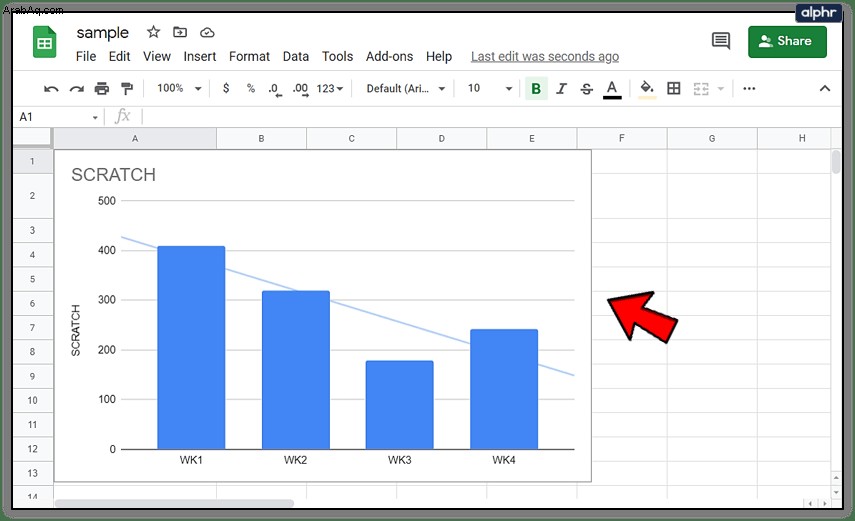Screen dimensions: 855x521
Task: Click the Redo arrow icon
Action: click(76, 88)
